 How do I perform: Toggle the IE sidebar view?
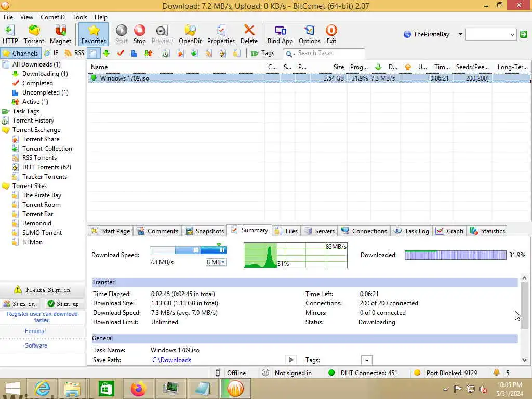51,54
